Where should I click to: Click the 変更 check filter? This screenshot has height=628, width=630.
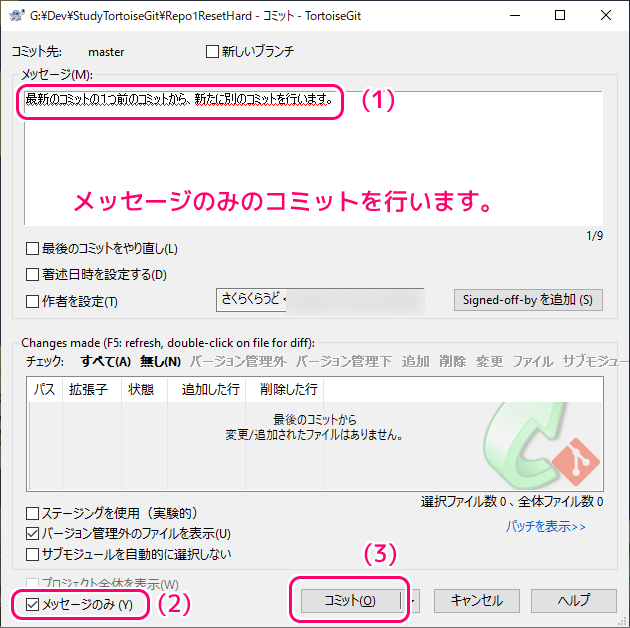[x=489, y=361]
